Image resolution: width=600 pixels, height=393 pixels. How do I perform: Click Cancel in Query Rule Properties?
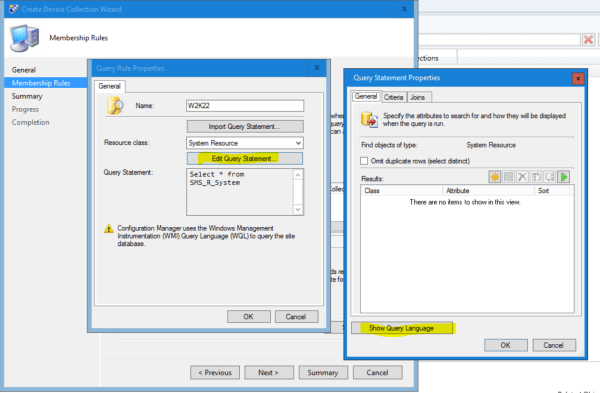tap(296, 316)
